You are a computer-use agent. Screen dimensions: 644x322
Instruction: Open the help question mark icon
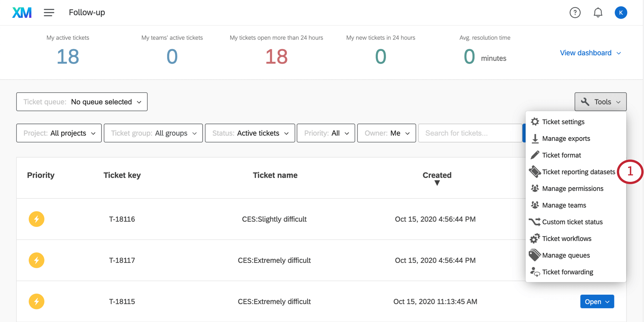[x=575, y=13]
